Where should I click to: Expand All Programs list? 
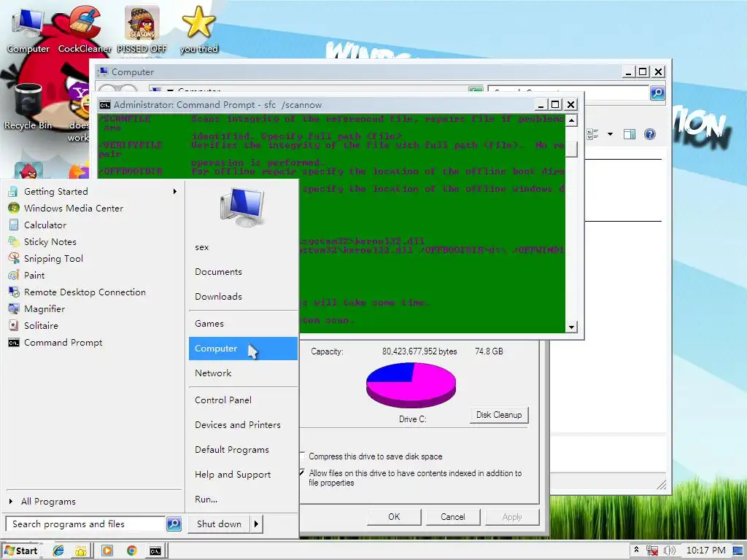click(x=47, y=502)
